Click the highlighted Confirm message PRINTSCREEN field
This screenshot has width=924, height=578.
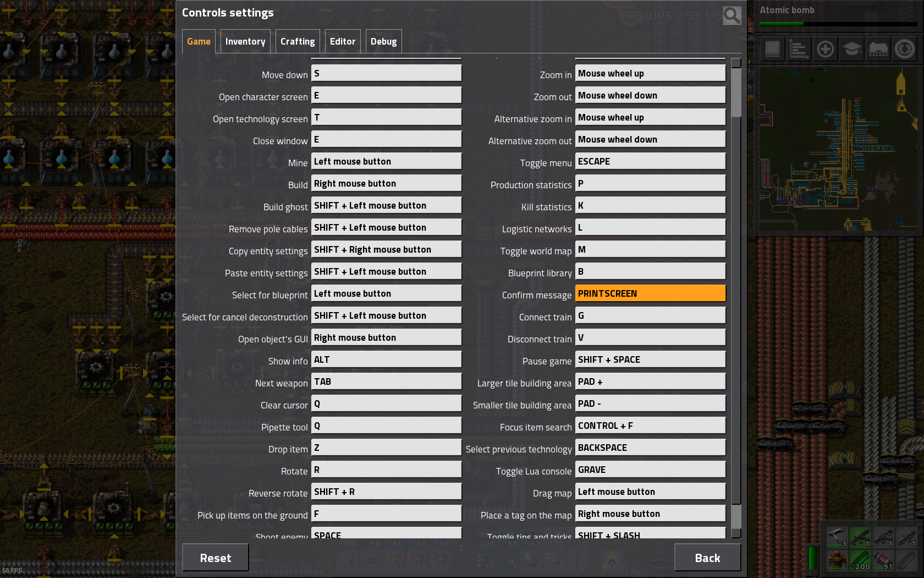[650, 293]
